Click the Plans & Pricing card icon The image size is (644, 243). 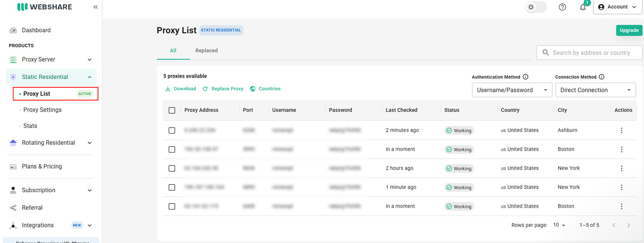pos(13,167)
